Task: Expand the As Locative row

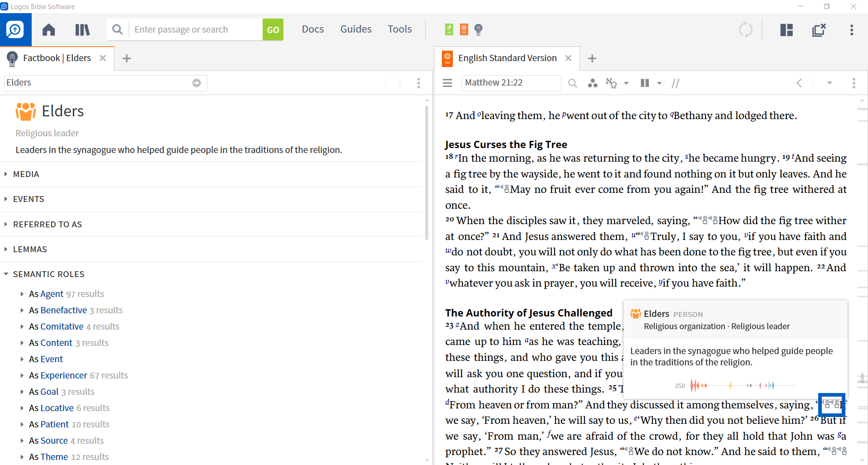Action: pos(22,408)
